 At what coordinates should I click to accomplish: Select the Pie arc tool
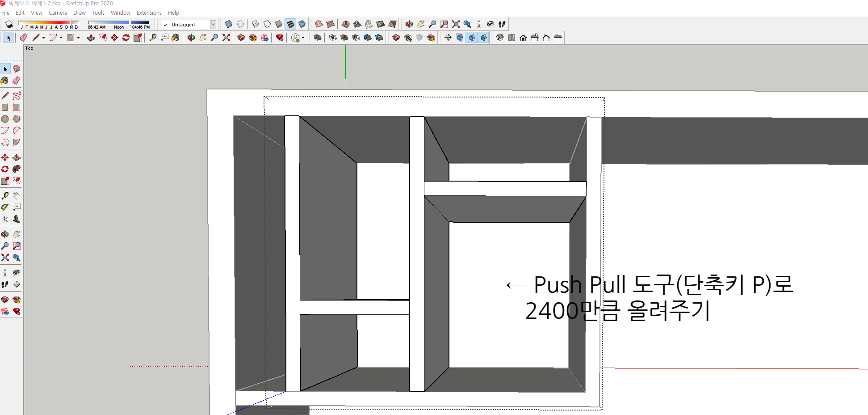click(17, 142)
